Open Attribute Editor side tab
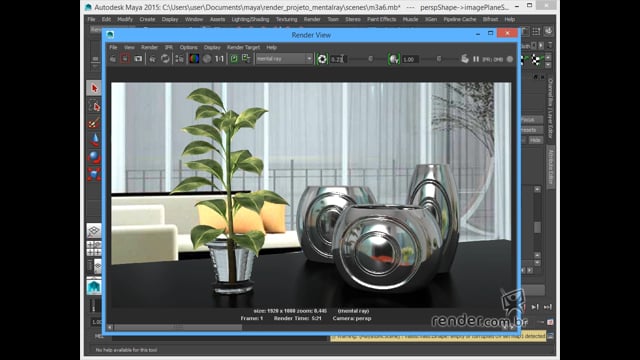This screenshot has width=640, height=360. 550,168
